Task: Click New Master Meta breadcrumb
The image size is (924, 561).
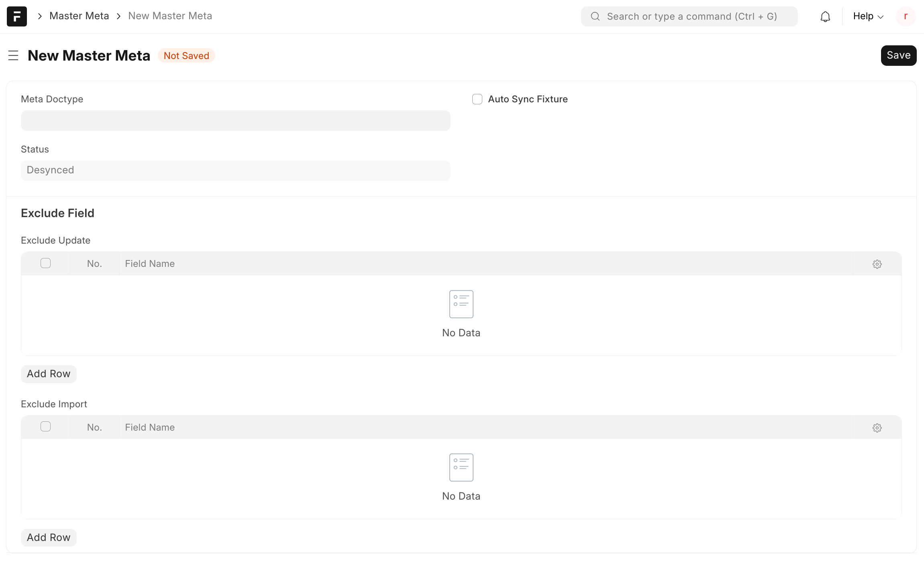Action: coord(170,16)
